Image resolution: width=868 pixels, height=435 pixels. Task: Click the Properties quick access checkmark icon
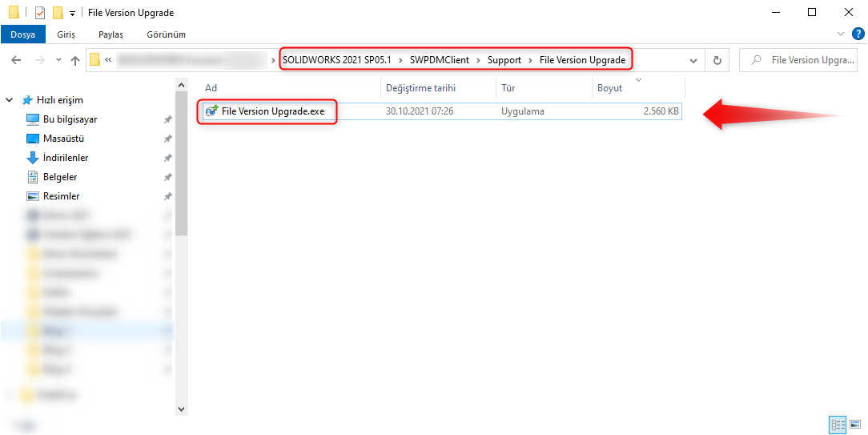[40, 12]
